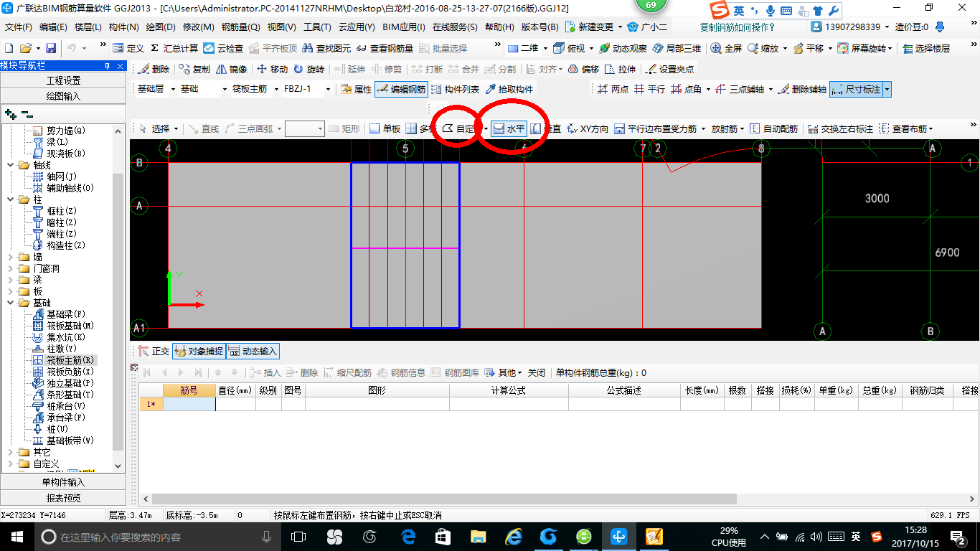Click 复制钢筋如何操作? help link
This screenshot has width=980, height=551.
(738, 27)
